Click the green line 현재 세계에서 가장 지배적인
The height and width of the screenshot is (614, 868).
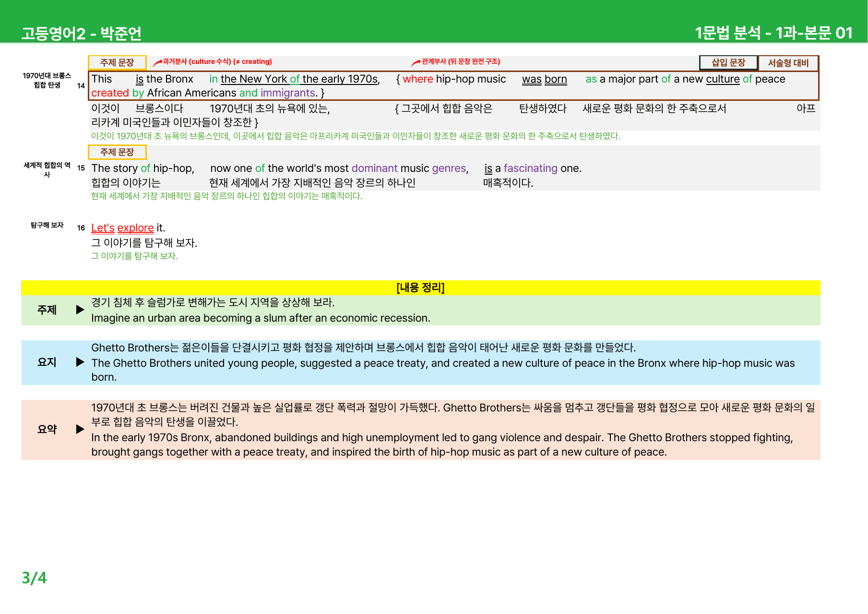[x=226, y=196]
